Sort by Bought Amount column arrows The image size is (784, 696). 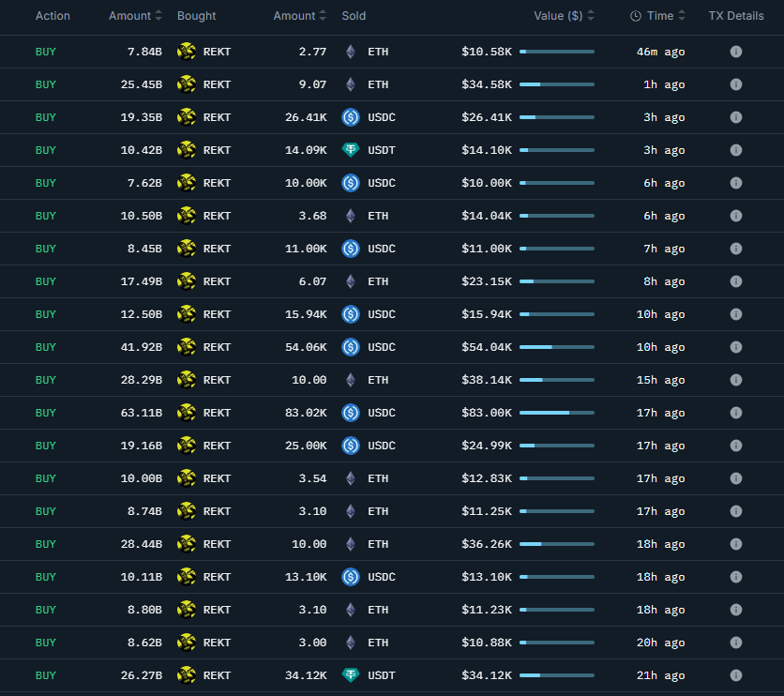click(158, 16)
